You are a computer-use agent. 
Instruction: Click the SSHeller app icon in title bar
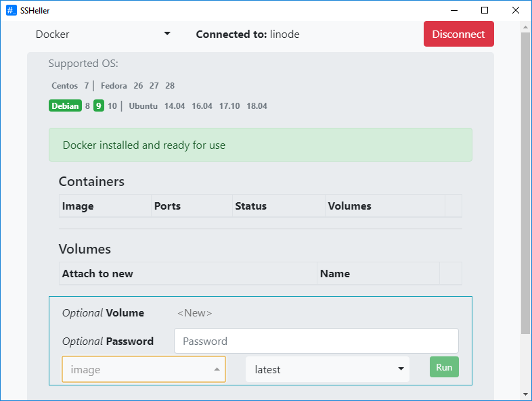click(x=12, y=10)
